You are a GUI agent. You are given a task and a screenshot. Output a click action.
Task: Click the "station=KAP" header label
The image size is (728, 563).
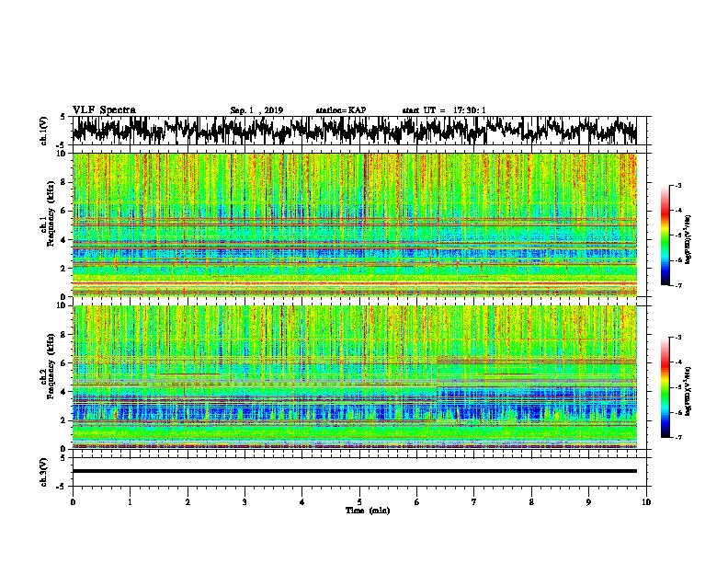click(x=341, y=110)
